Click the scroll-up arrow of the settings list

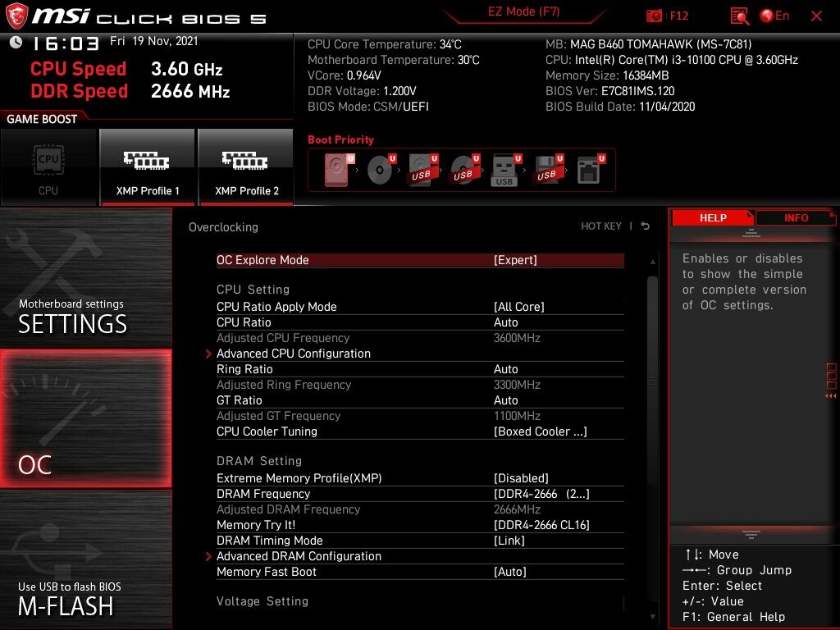[652, 262]
